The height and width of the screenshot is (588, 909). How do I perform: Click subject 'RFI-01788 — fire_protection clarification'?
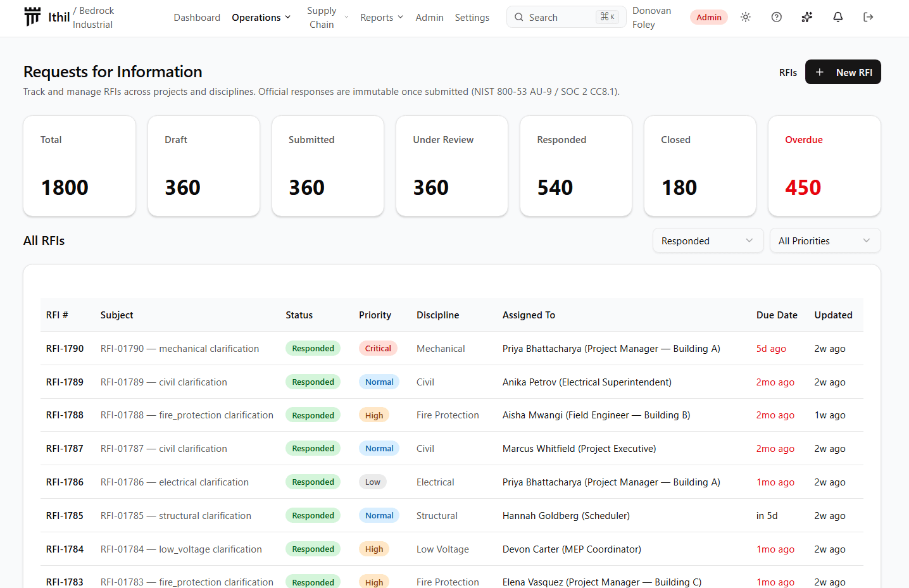[x=187, y=415]
